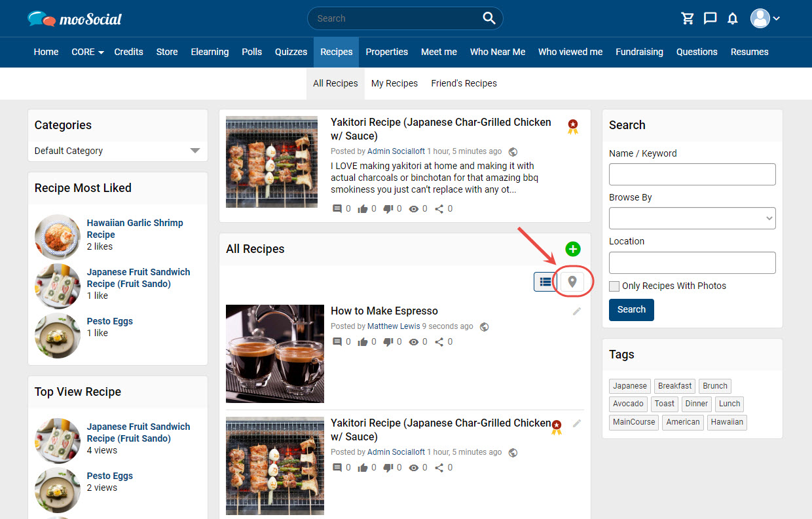Dislike the How to Make Espresso recipe

(x=388, y=342)
